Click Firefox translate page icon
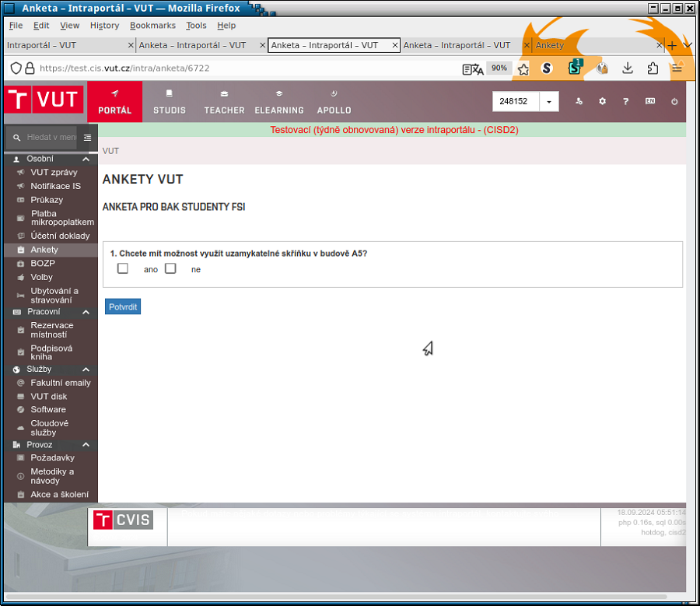The height and width of the screenshot is (606, 700). pos(473,68)
